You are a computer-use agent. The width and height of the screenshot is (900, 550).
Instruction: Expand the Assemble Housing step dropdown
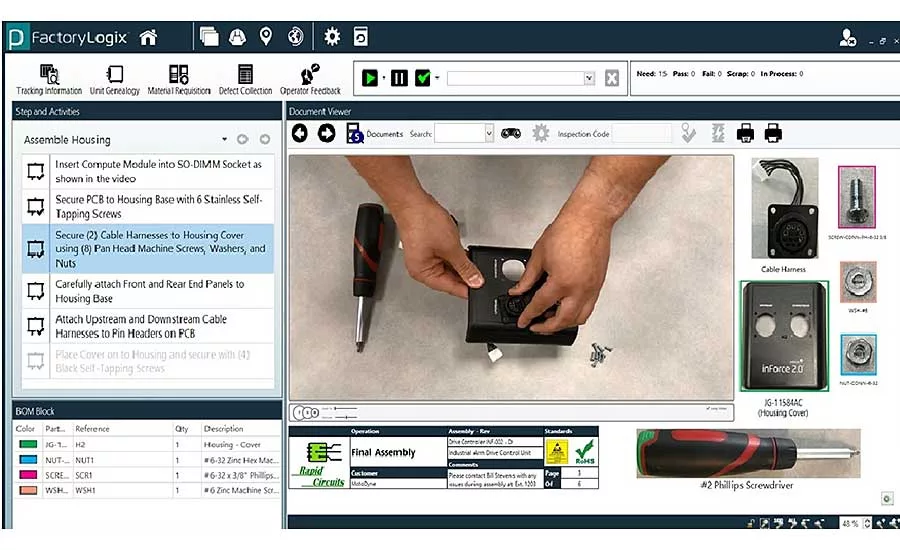click(224, 140)
